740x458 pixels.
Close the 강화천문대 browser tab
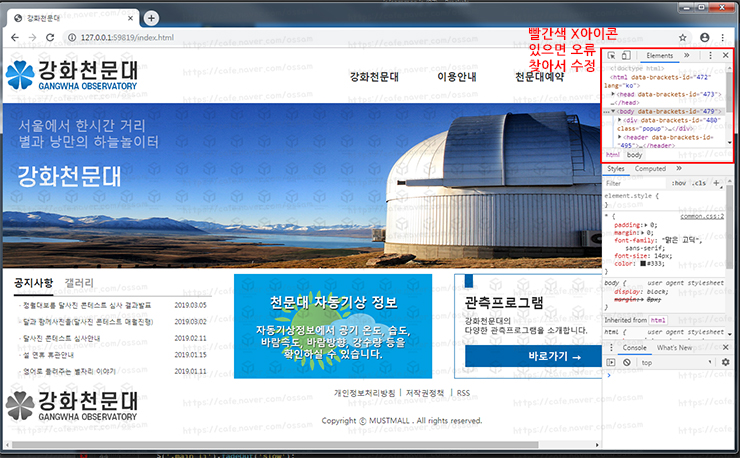(131, 18)
